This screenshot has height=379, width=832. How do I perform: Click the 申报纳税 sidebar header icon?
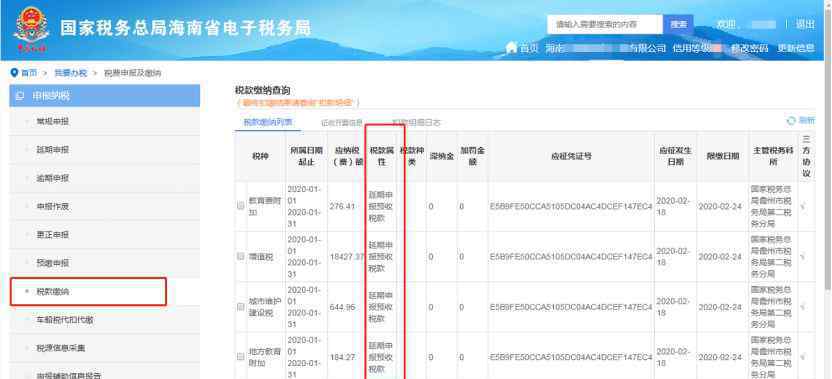coord(20,96)
